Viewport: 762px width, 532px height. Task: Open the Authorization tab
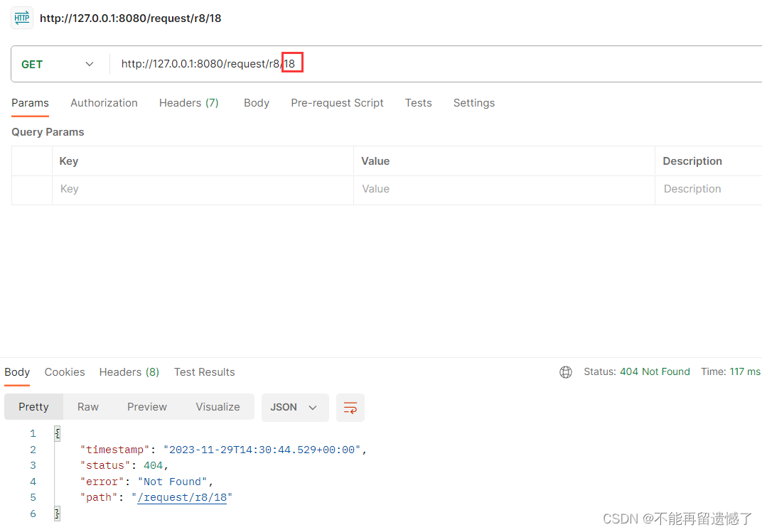click(x=104, y=103)
